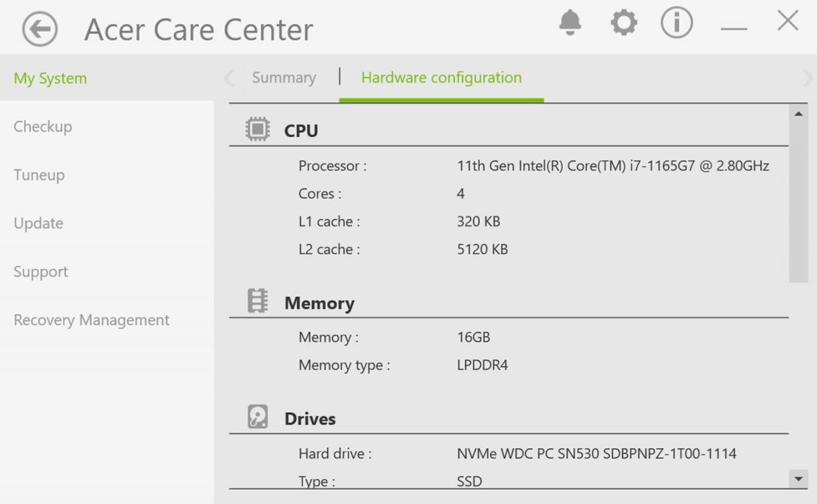The height and width of the screenshot is (504, 817).
Task: Click the CPU section heading
Action: [x=301, y=131]
